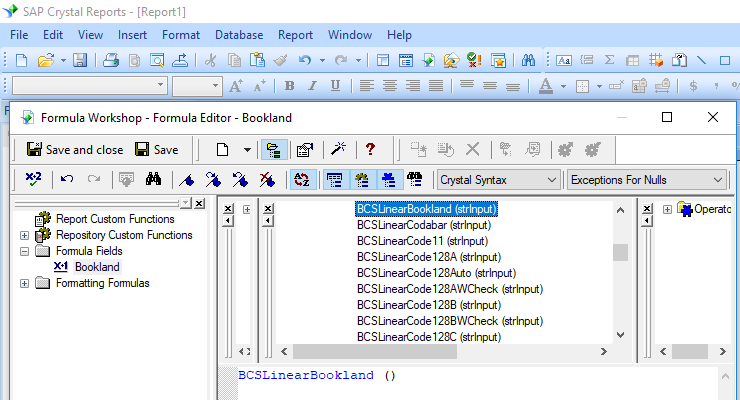Click the Insert Text Object icon
This screenshot has height=400, width=740.
pos(563,60)
